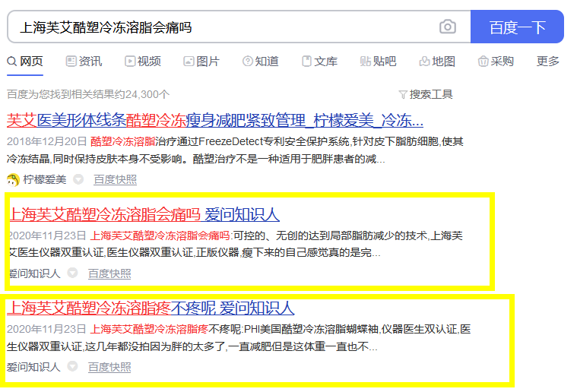Expand dropdown arrow under the 疼不疼呢 result
Image resolution: width=577 pixels, height=392 pixels.
(x=72, y=367)
